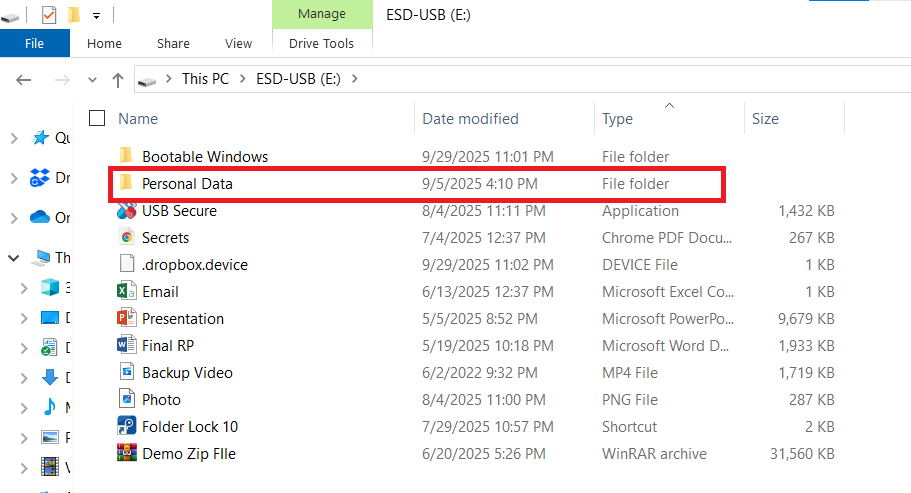Click the This PC computer icon in sidebar
The height and width of the screenshot is (493, 911).
tap(42, 257)
